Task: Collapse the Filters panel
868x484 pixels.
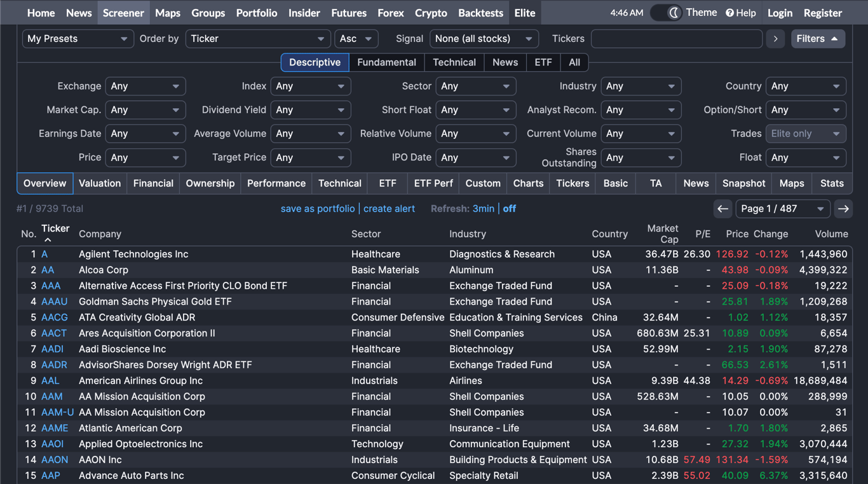Action: coord(818,39)
